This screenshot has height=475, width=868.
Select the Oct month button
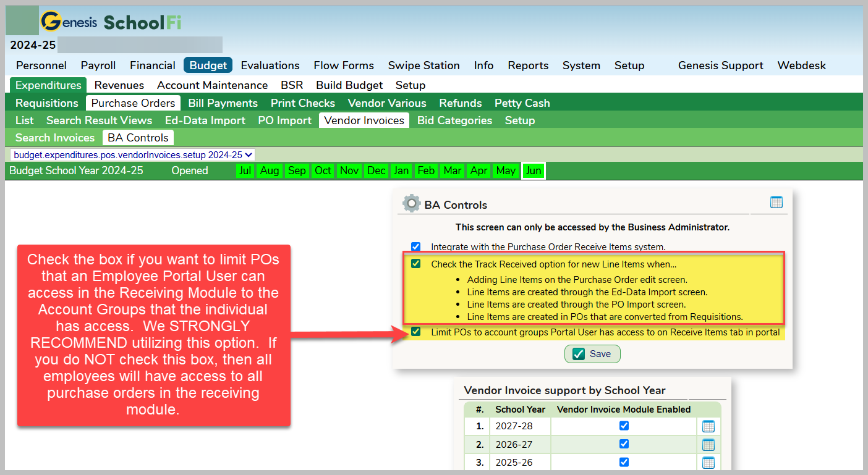(x=323, y=170)
